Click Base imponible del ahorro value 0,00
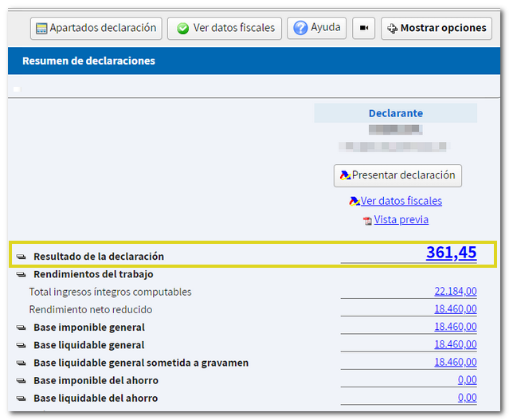 pyautogui.click(x=467, y=381)
